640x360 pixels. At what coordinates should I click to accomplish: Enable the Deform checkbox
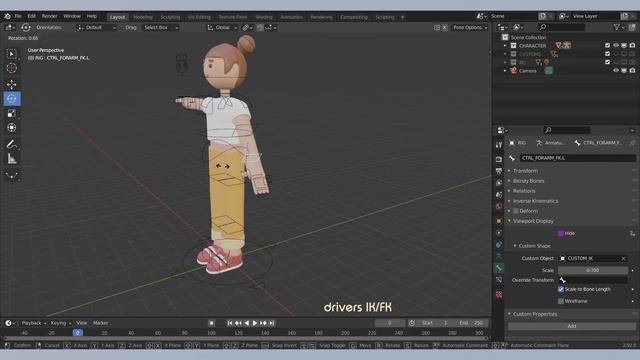pyautogui.click(x=516, y=211)
